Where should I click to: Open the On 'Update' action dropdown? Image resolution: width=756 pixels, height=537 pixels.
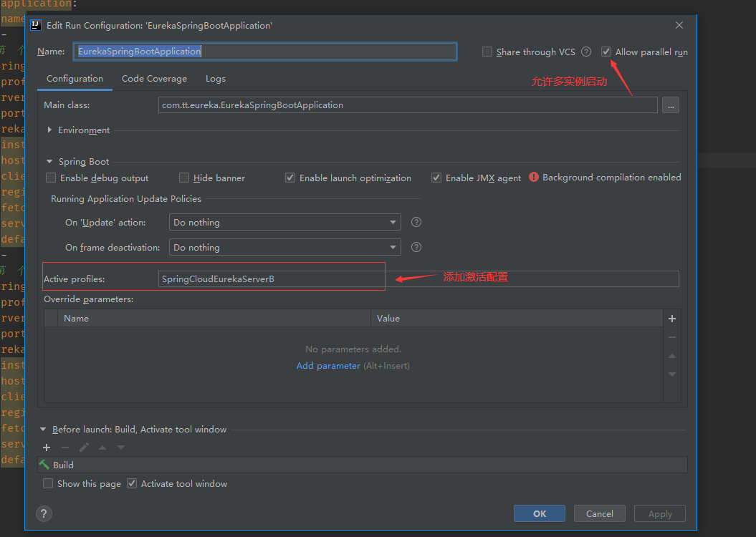click(284, 223)
